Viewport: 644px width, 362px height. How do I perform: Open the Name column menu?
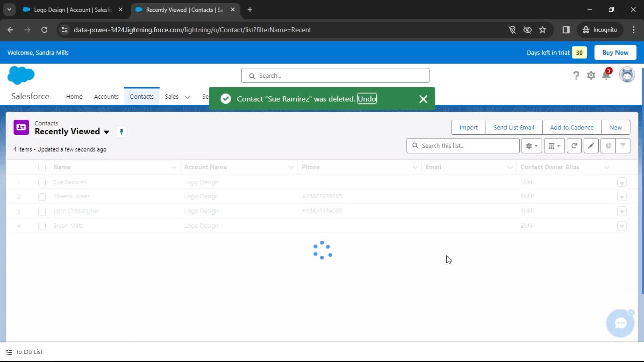174,167
